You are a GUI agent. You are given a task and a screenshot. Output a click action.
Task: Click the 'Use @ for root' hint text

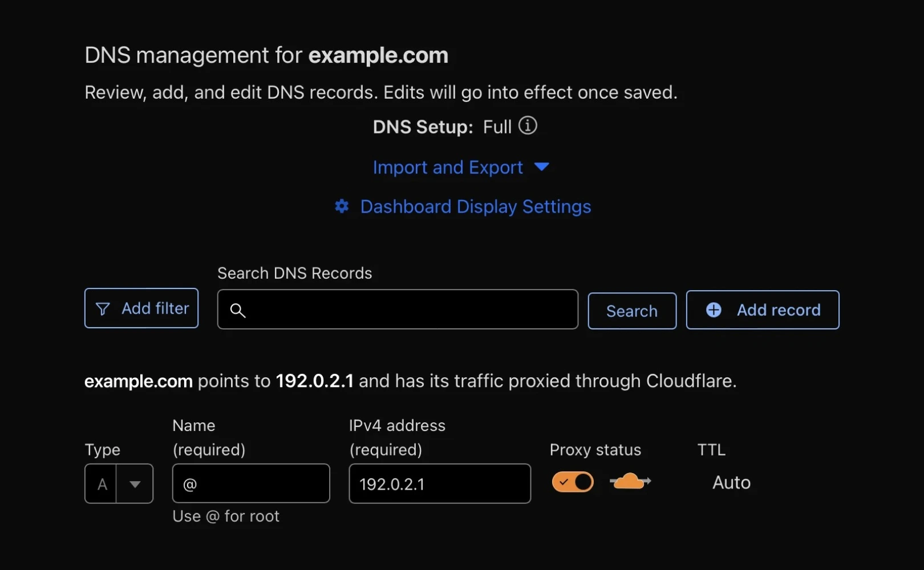tap(226, 516)
